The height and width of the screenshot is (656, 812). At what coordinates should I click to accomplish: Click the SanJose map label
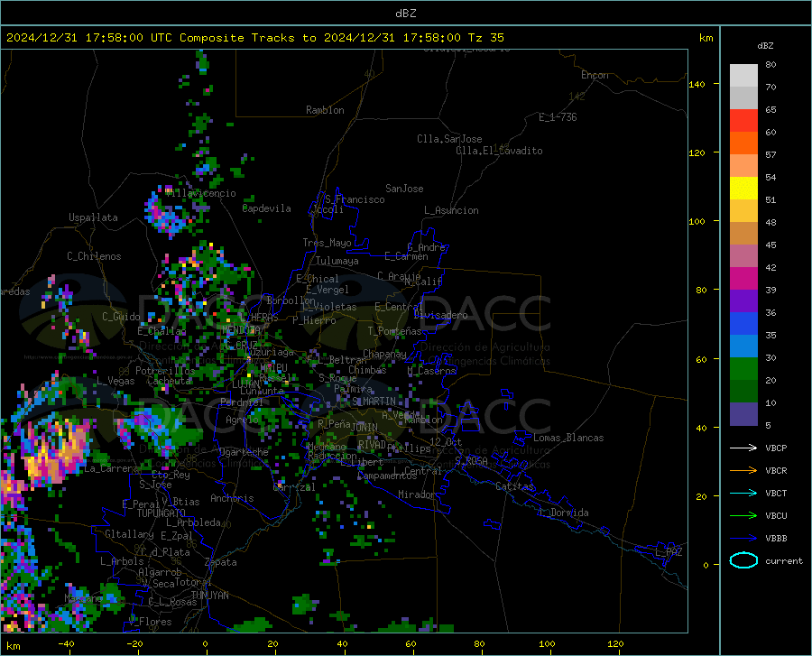click(x=404, y=189)
